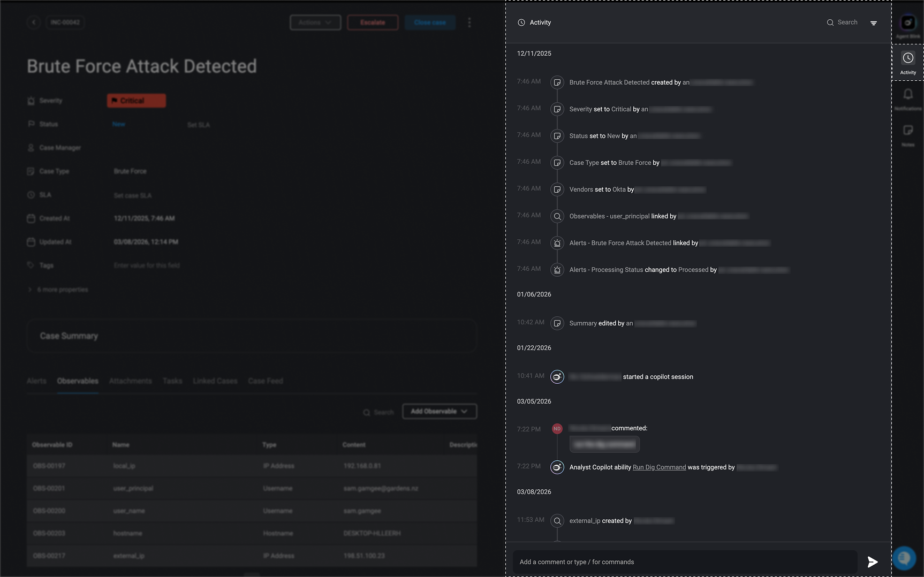Open the 'Run Dig Command' link
Viewport: 924px width, 577px height.
[x=659, y=467]
